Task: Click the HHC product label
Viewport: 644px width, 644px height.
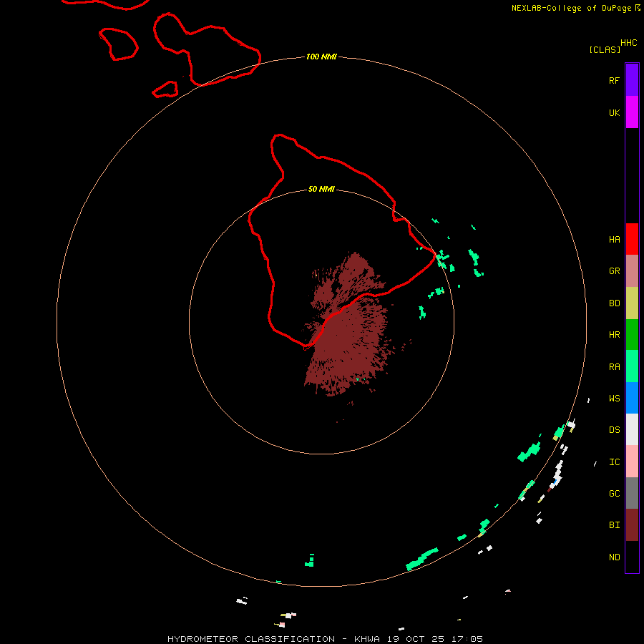Action: point(629,43)
